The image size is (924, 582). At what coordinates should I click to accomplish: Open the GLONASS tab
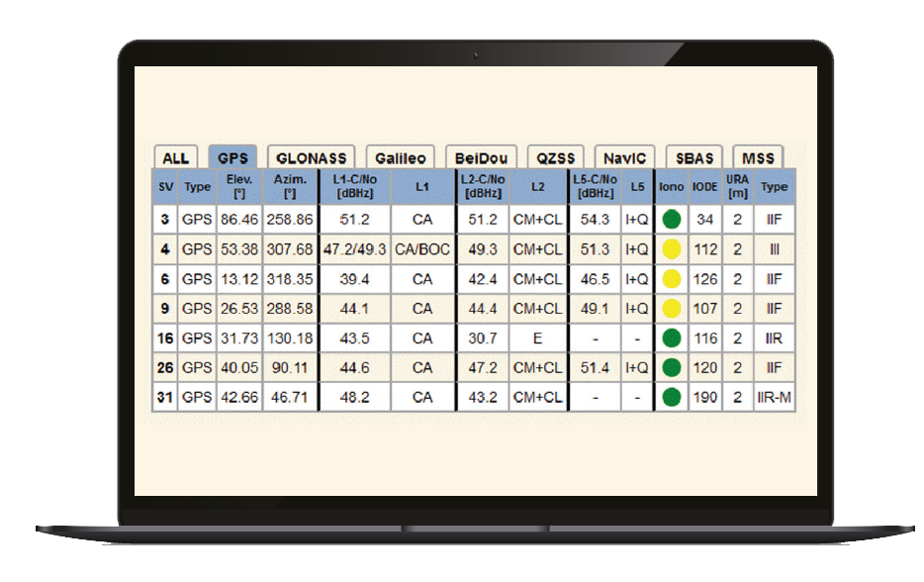coord(312,157)
